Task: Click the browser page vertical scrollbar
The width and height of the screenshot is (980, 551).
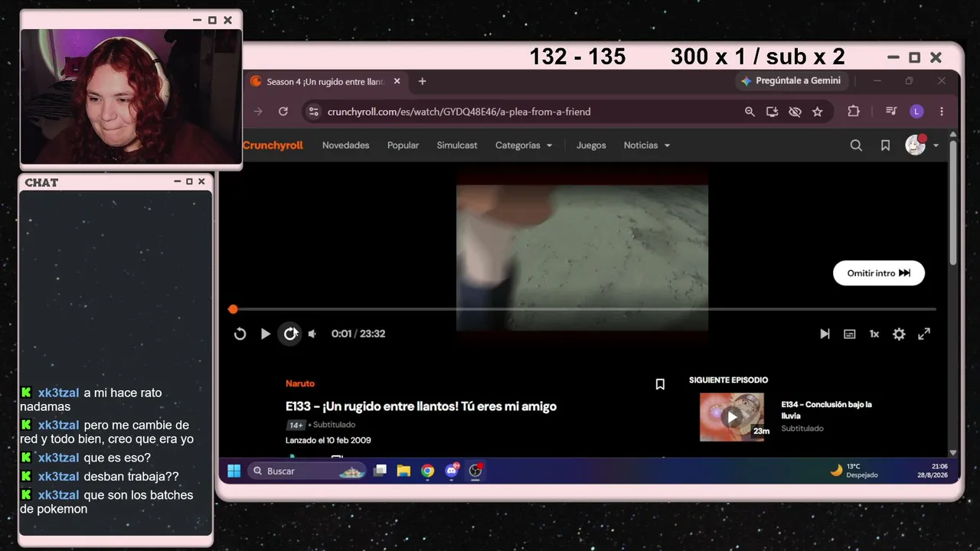Action: (x=953, y=204)
